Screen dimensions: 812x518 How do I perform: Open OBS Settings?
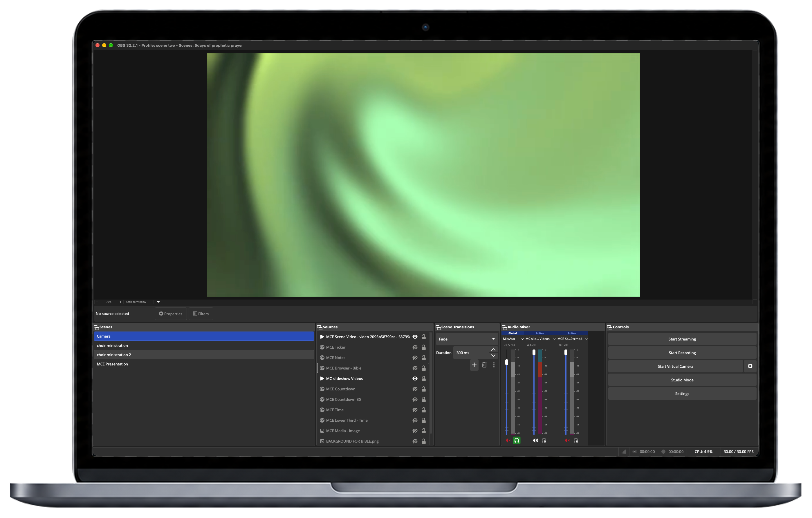coord(682,394)
